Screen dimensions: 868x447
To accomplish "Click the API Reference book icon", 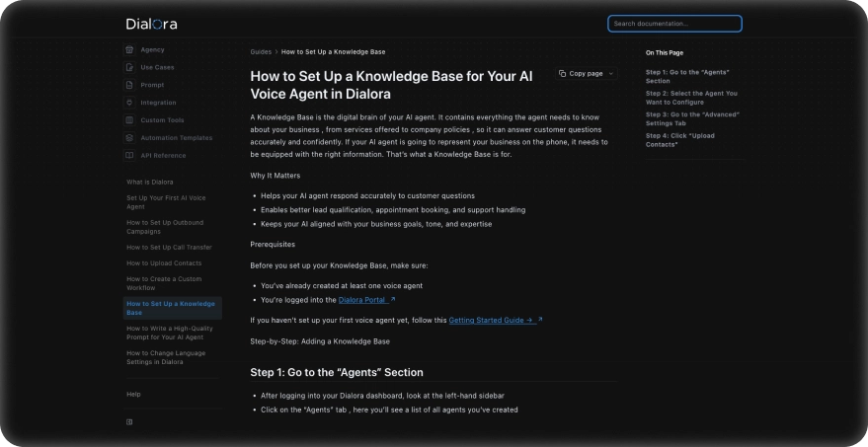I will click(129, 155).
